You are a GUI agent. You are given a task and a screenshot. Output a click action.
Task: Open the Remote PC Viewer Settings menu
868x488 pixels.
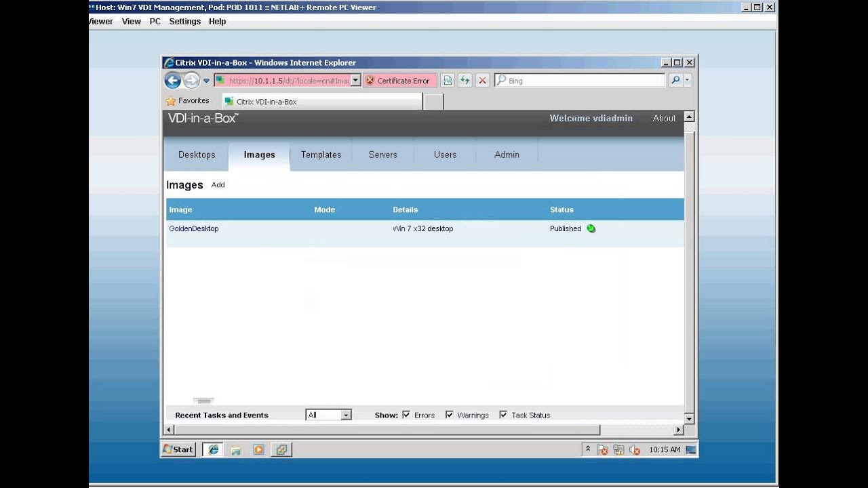click(x=185, y=21)
